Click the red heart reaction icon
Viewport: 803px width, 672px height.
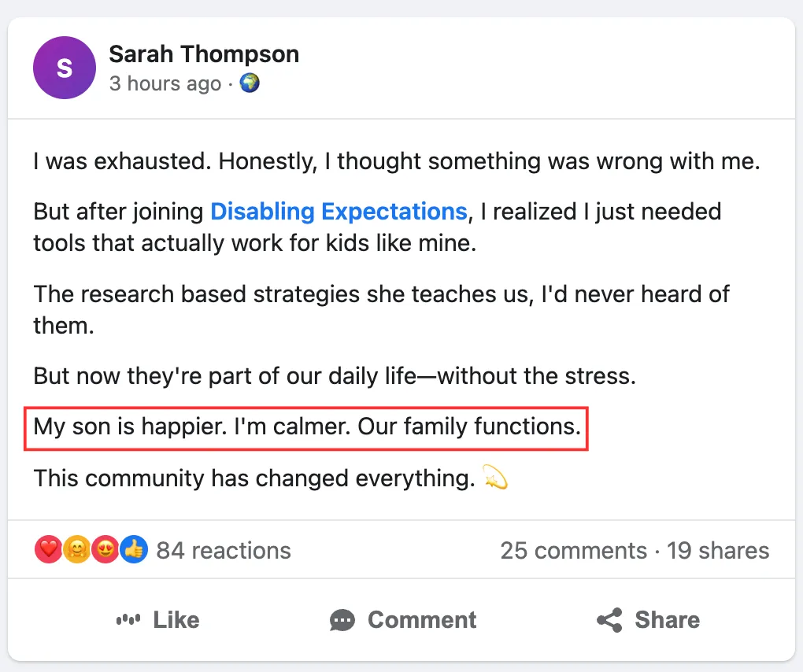[x=48, y=550]
